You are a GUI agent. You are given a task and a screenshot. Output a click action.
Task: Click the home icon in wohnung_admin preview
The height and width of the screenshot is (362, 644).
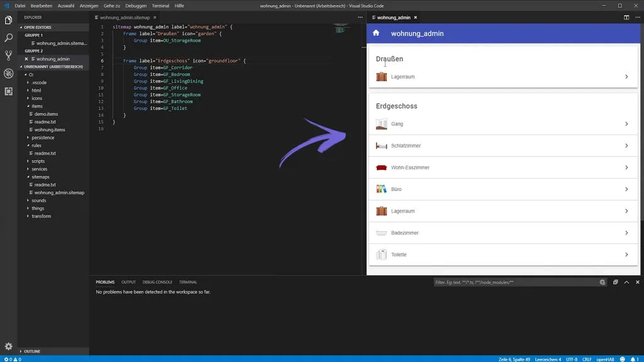pos(376,33)
